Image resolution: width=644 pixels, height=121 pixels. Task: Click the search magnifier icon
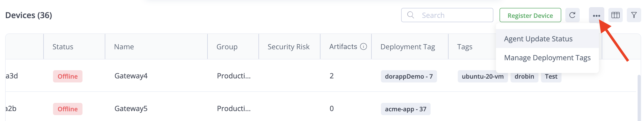(410, 15)
